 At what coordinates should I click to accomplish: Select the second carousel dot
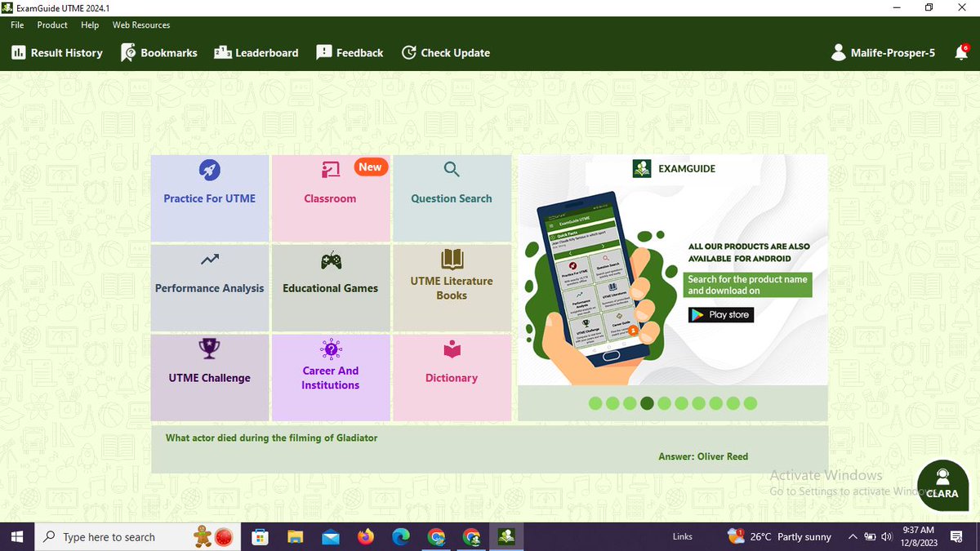[x=612, y=403]
